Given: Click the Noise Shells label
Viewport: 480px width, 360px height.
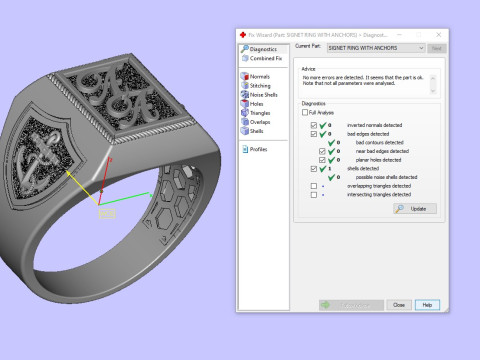Looking at the screenshot, I should (x=264, y=95).
